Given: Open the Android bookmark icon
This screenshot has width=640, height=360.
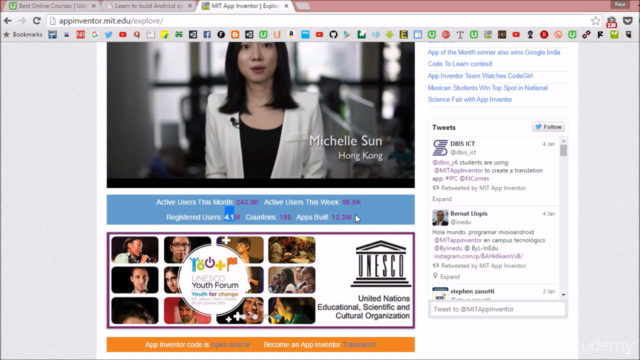Looking at the screenshot, I should click(x=389, y=35).
